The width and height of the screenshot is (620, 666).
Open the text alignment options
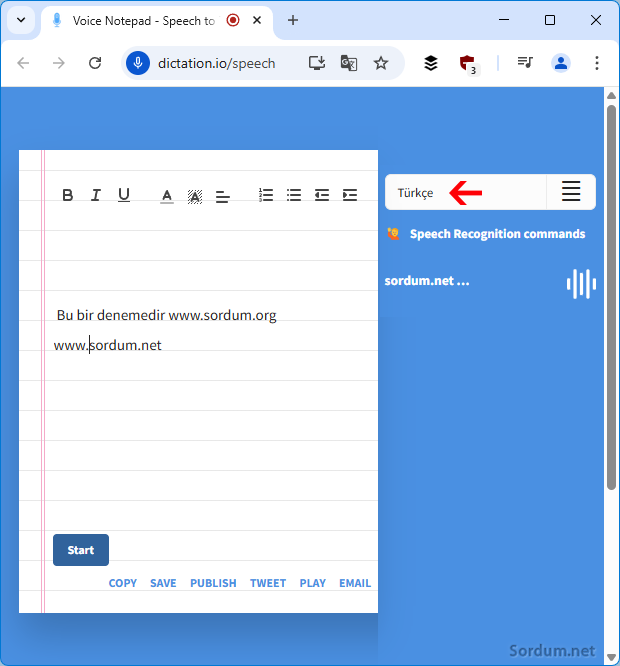pyautogui.click(x=223, y=197)
